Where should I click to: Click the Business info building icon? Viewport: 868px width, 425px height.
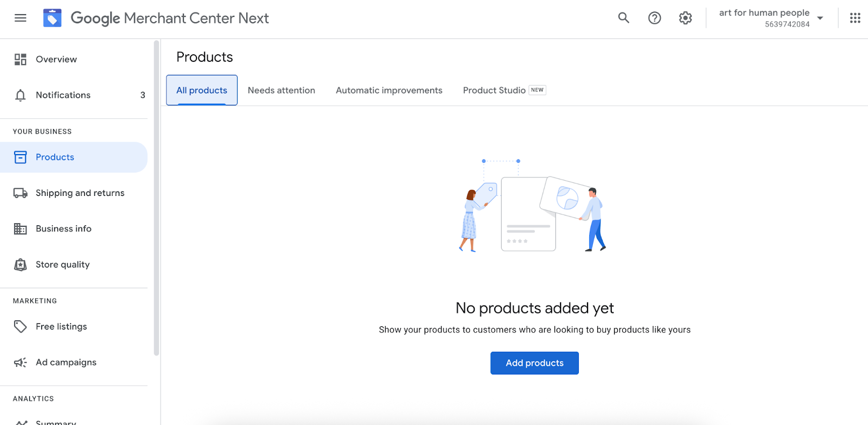21,229
